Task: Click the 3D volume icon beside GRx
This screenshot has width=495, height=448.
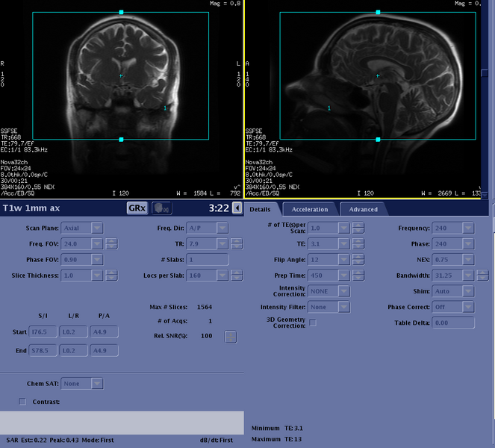Action: click(161, 208)
